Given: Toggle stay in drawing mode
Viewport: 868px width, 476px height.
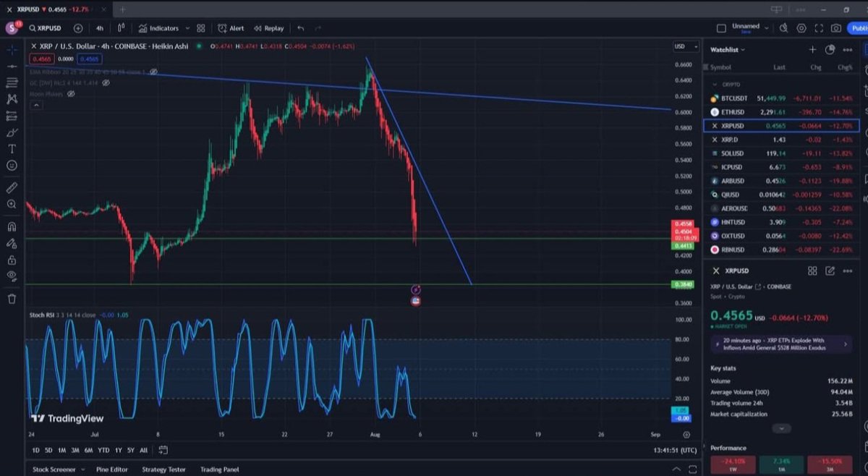Looking at the screenshot, I should point(12,244).
